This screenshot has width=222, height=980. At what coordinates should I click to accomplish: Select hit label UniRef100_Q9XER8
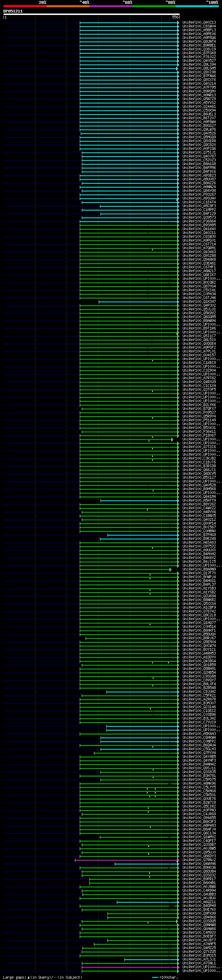(199, 141)
